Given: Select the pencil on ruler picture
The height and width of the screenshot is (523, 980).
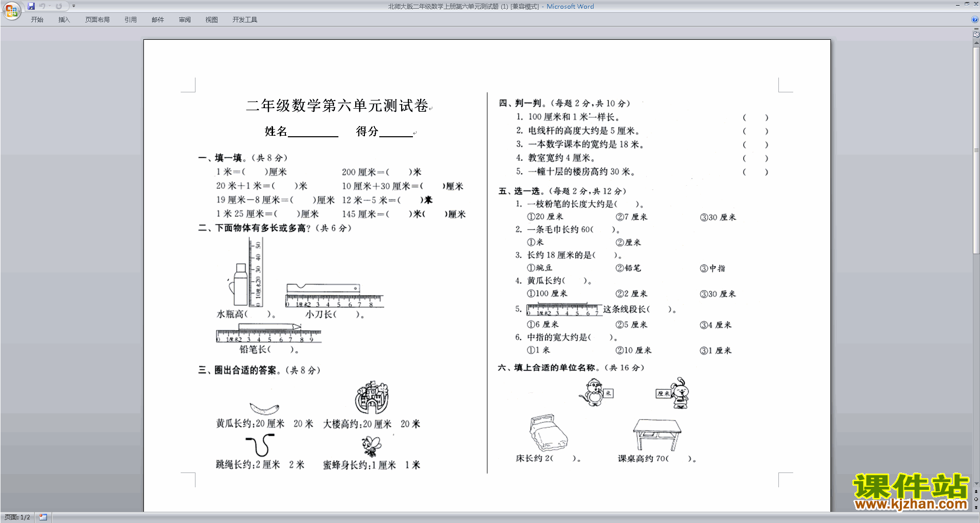Looking at the screenshot, I should (269, 332).
